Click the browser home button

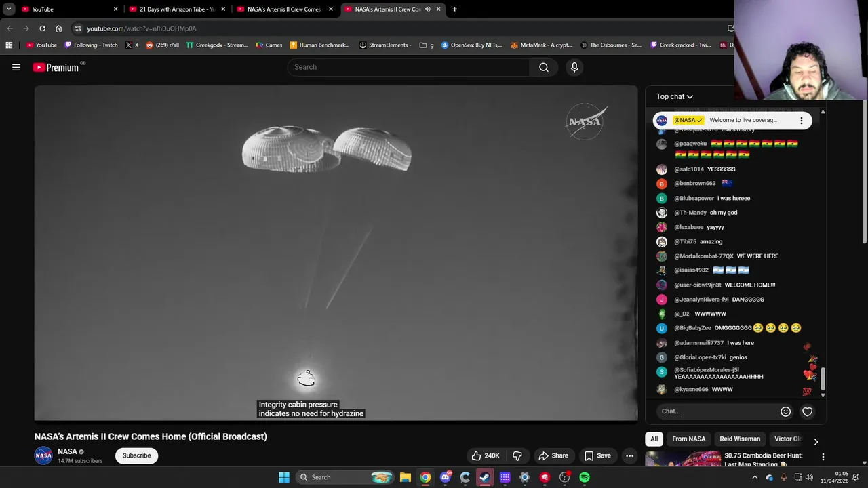click(x=58, y=28)
